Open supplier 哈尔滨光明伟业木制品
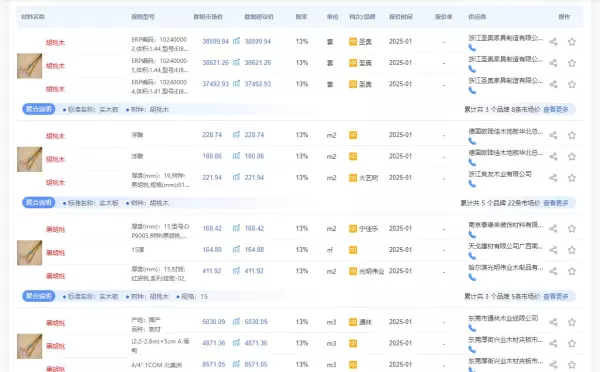Image resolution: width=600 pixels, height=372 pixels. (505, 268)
